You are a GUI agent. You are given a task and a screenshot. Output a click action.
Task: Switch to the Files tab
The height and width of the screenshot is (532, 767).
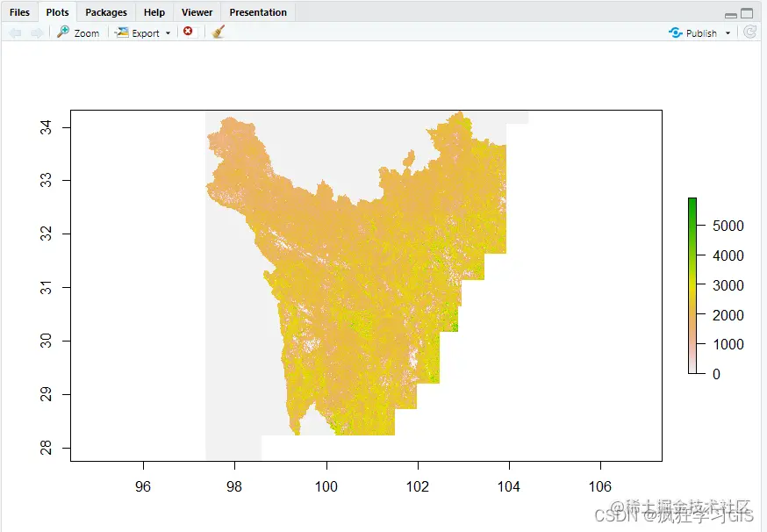click(x=19, y=12)
